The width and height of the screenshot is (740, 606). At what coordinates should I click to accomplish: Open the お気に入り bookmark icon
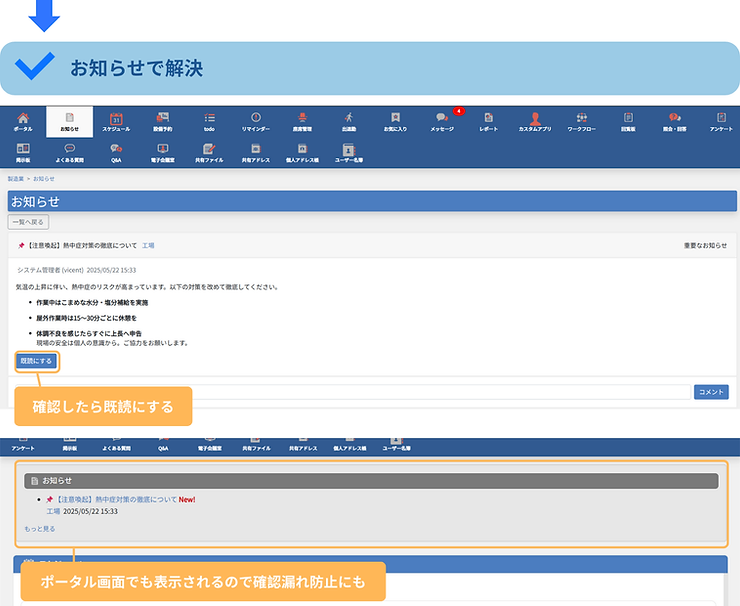[395, 121]
